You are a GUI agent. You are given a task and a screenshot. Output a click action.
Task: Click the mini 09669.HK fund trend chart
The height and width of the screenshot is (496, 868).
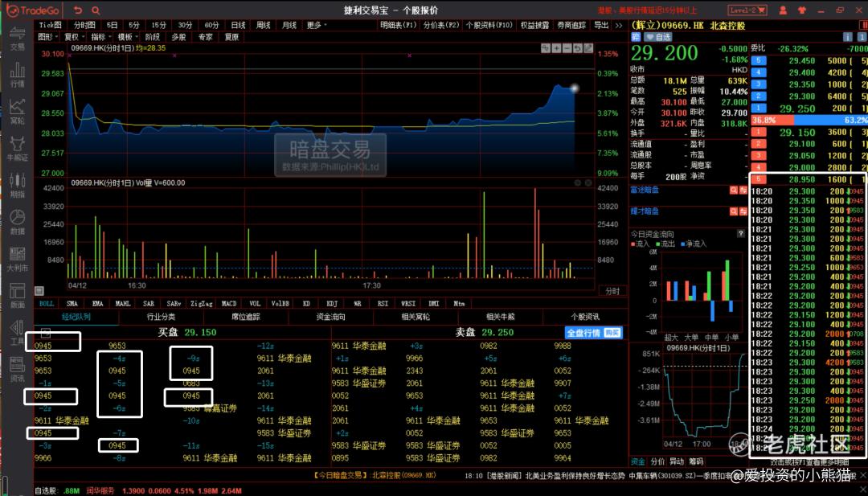688,398
